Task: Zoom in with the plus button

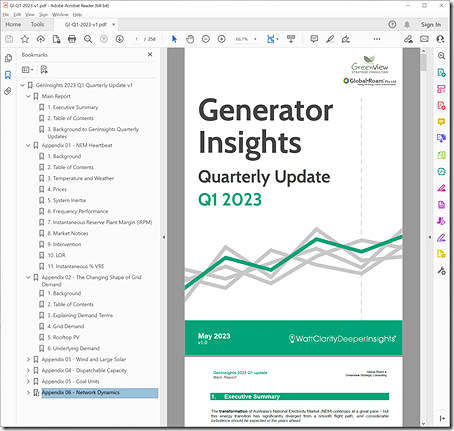Action: (222, 39)
